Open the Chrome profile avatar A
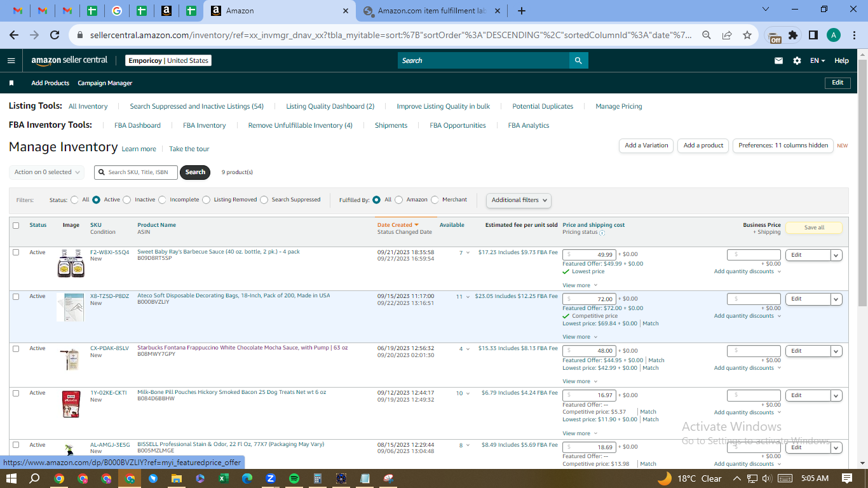This screenshot has width=868, height=488. coord(834,35)
